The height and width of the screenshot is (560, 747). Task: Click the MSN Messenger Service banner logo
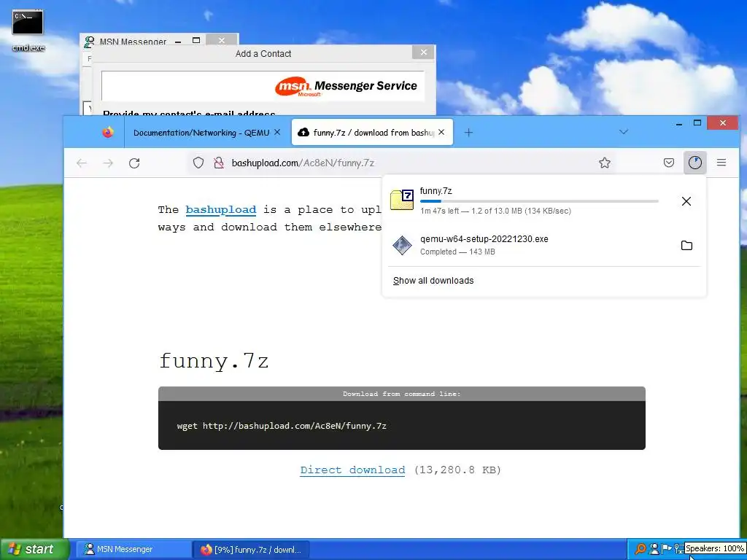(347, 86)
